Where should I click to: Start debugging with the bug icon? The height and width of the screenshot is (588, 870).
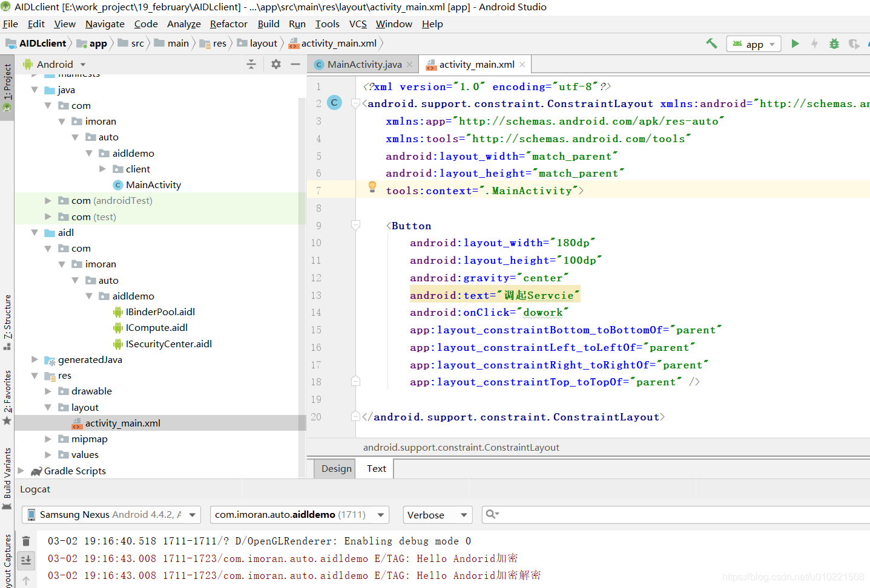point(834,44)
